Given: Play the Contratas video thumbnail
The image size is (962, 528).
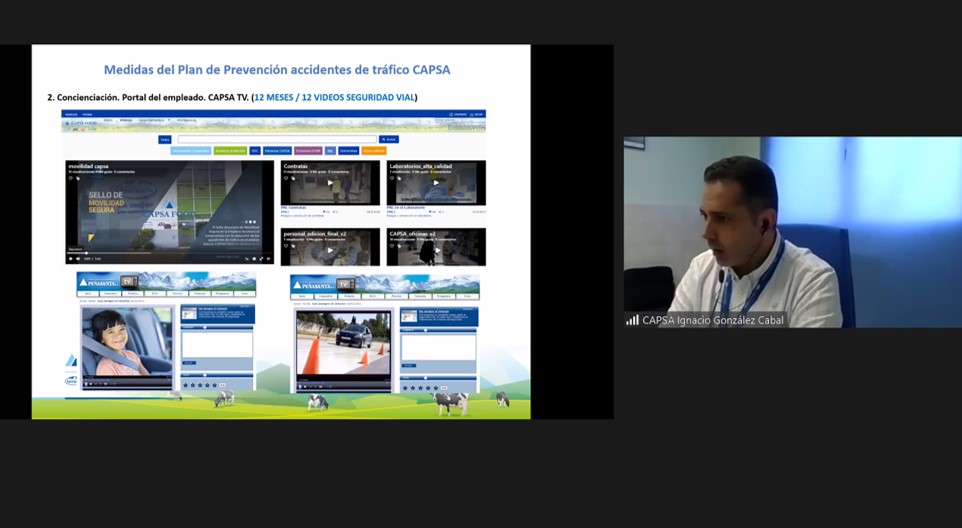Looking at the screenshot, I should [x=330, y=184].
